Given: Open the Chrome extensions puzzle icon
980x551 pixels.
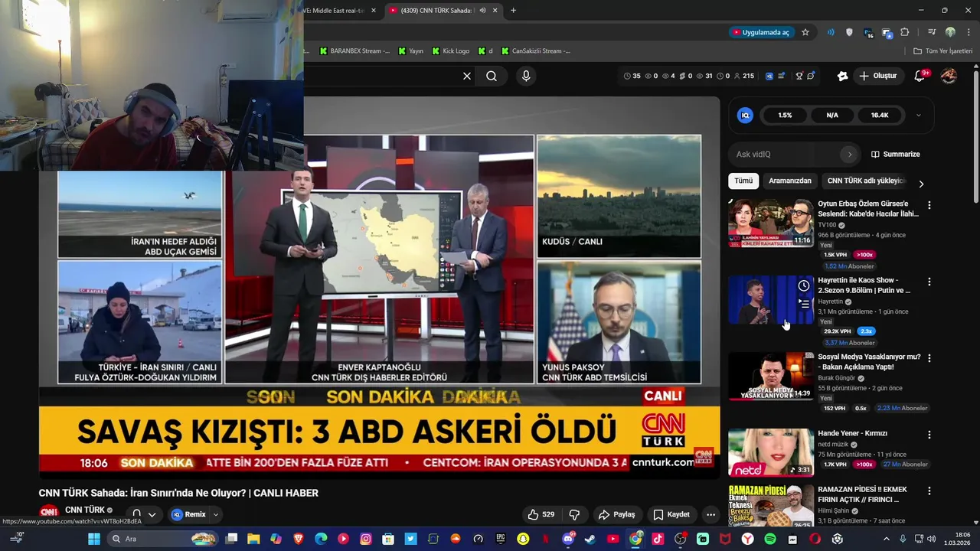Looking at the screenshot, I should coord(905,32).
